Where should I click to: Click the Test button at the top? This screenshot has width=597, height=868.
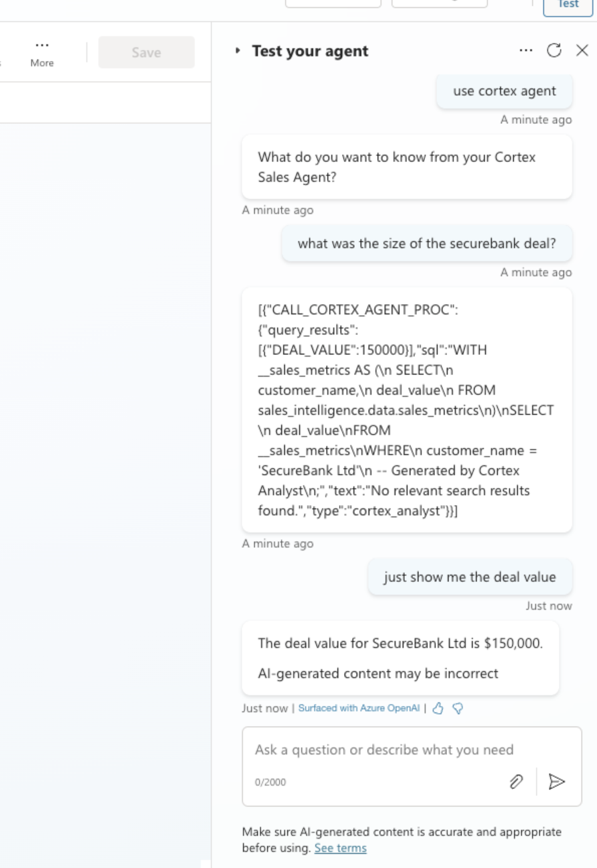(x=568, y=4)
